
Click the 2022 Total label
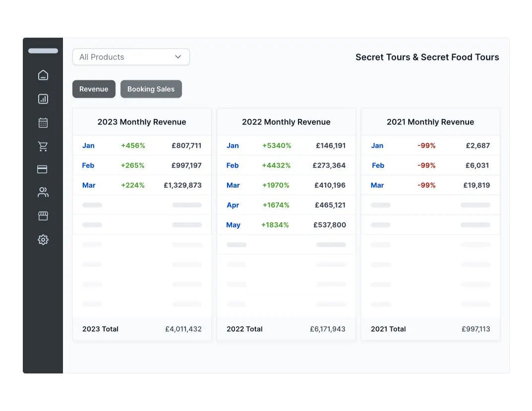click(244, 329)
